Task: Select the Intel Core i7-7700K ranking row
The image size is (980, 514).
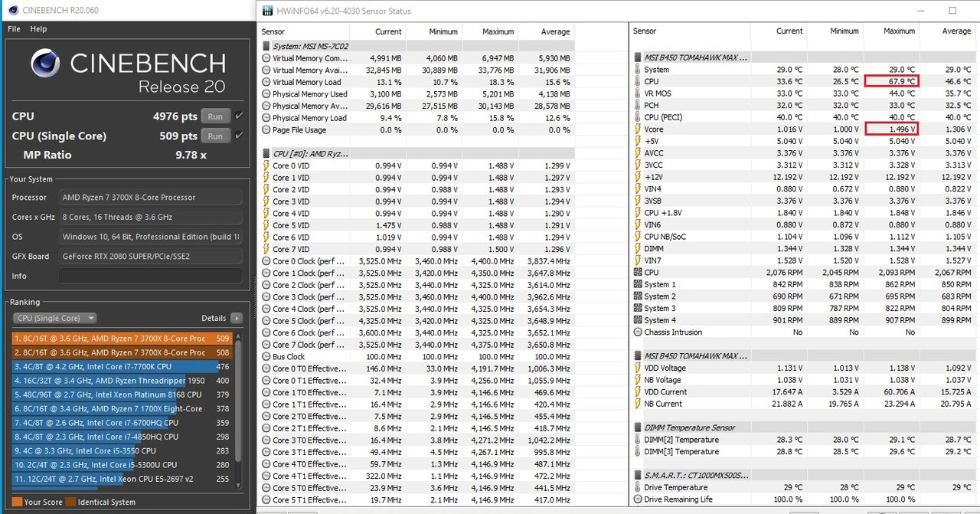Action: (x=122, y=366)
